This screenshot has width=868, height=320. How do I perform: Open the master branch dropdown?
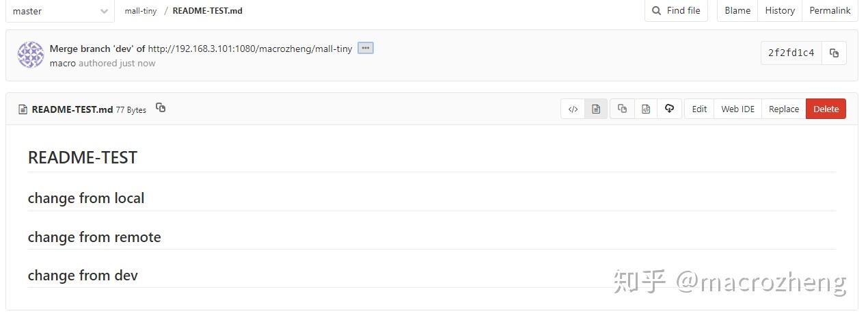pos(60,11)
